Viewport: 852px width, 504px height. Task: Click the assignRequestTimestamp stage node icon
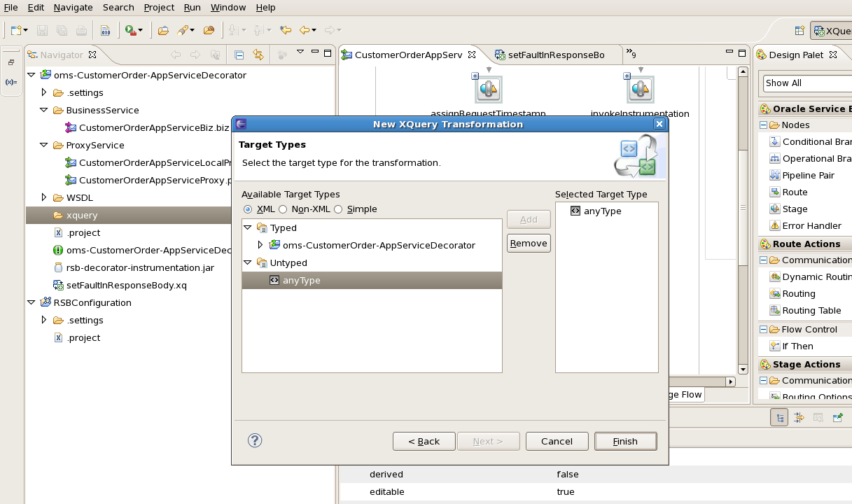click(488, 89)
